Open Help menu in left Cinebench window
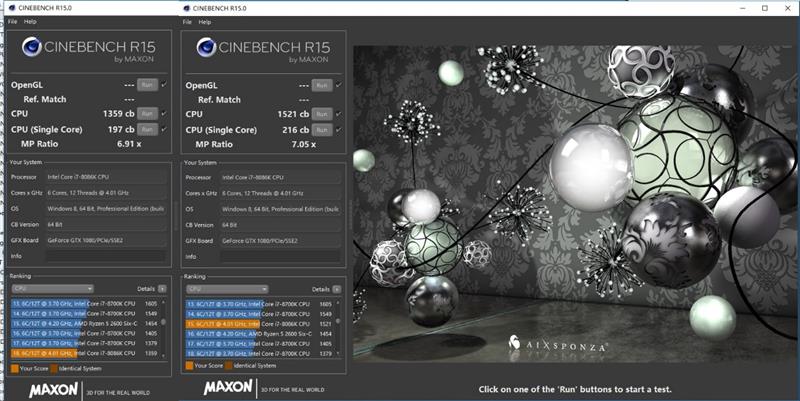This screenshot has height=401, width=800. click(x=30, y=21)
